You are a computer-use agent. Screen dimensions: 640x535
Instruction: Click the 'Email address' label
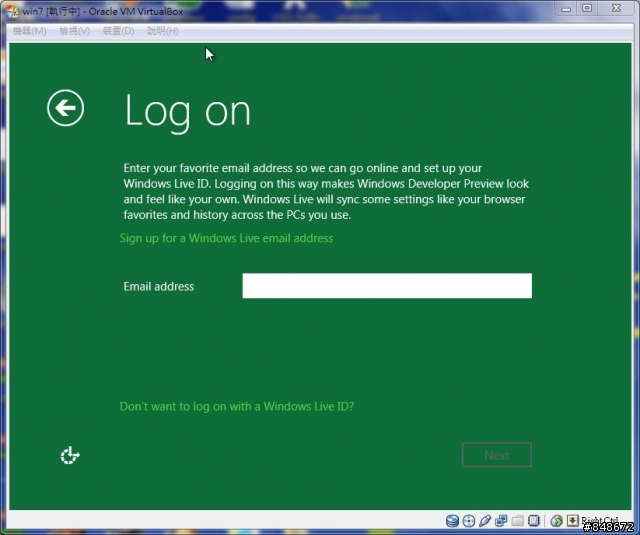(159, 286)
